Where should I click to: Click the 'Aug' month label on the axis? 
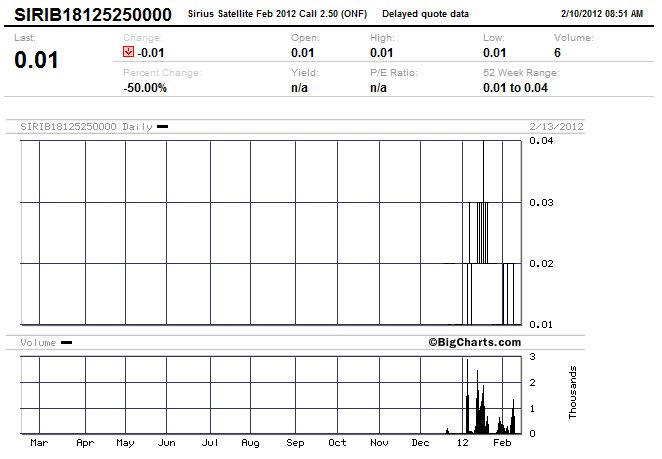tap(250, 443)
